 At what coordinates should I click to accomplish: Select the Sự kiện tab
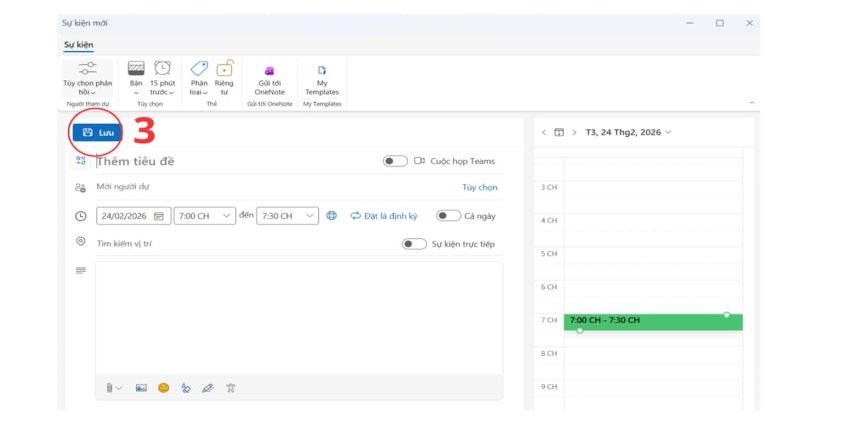pos(79,44)
